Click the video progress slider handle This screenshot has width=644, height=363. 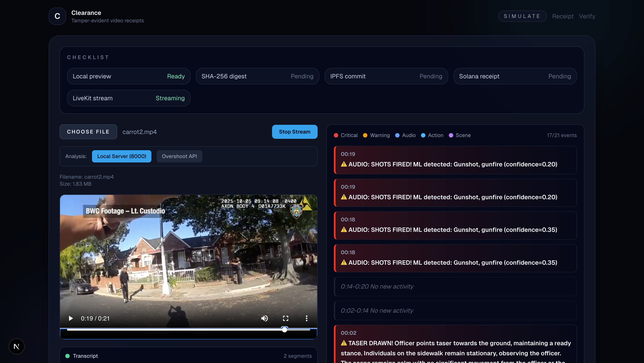[285, 330]
